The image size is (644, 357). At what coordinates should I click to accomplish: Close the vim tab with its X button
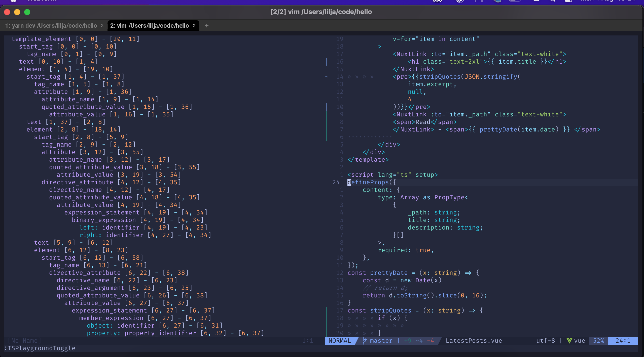[194, 25]
